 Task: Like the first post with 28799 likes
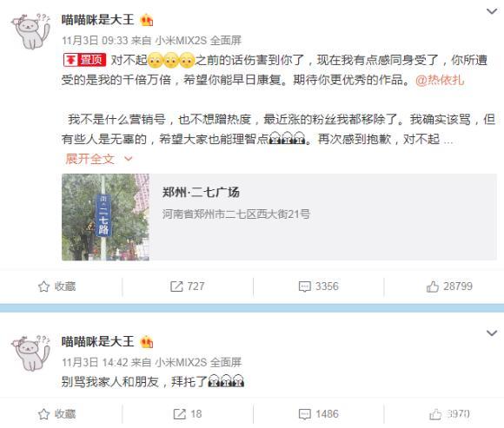pos(433,286)
